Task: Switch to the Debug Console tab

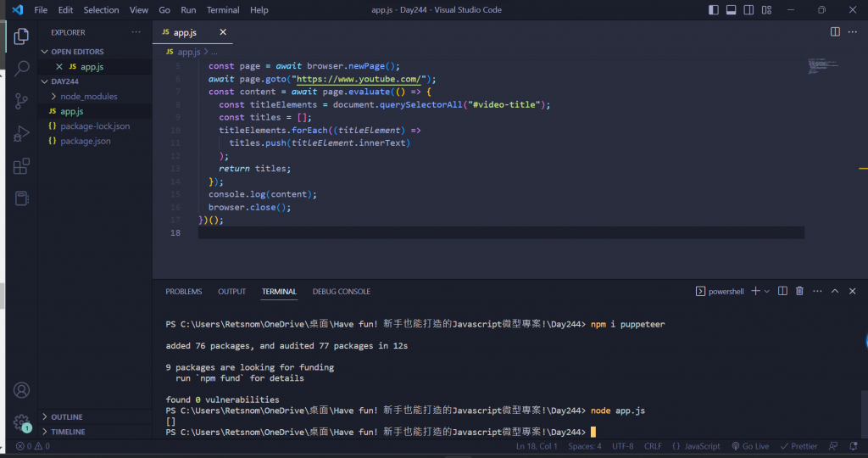Action: click(x=342, y=291)
